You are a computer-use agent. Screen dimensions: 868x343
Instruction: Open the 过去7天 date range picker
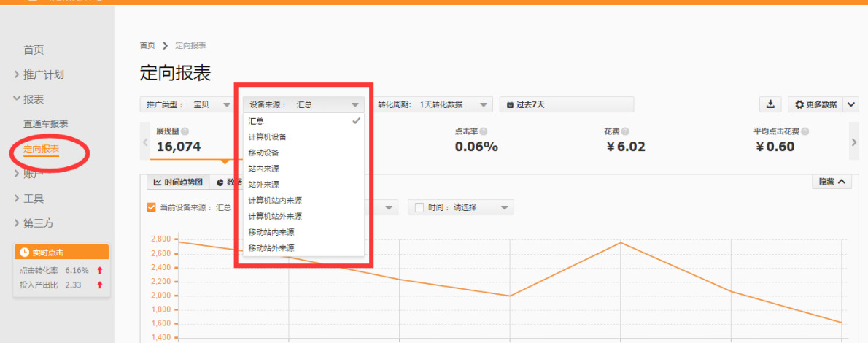[x=567, y=104]
